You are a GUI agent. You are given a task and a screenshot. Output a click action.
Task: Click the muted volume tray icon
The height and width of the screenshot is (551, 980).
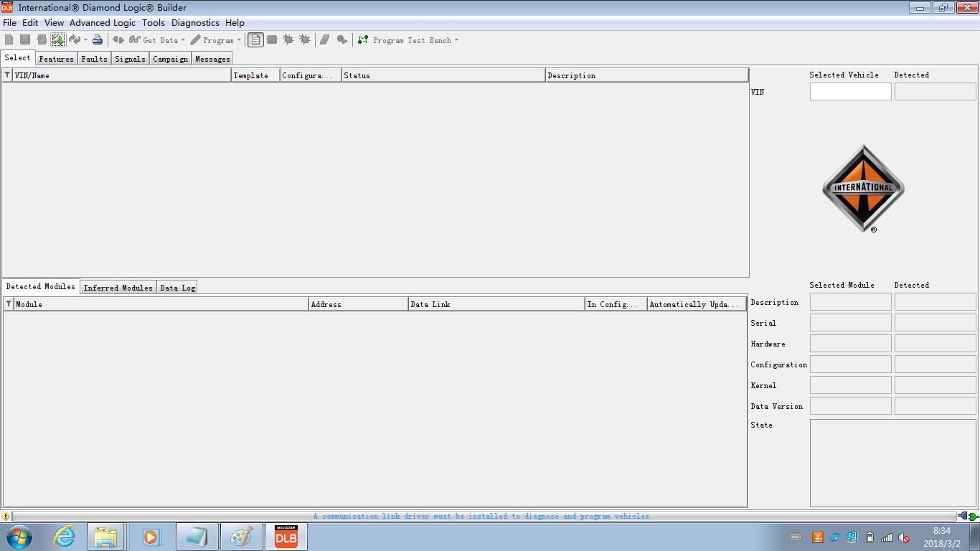coord(904,537)
